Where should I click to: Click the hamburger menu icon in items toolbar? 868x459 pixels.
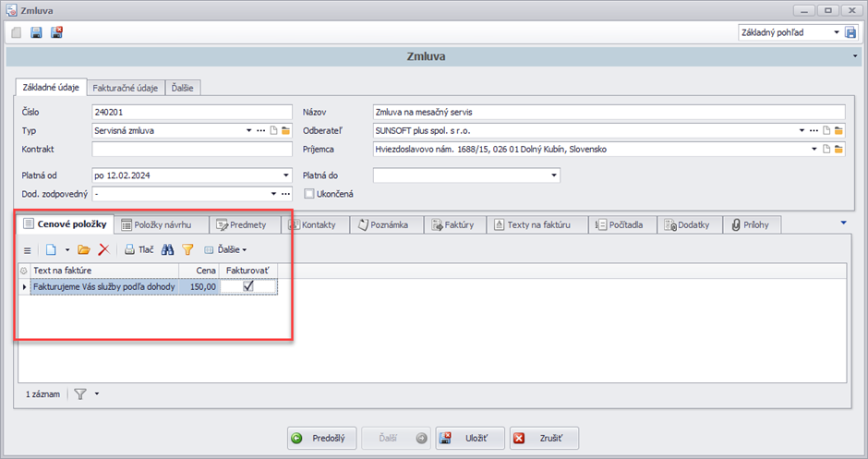pyautogui.click(x=27, y=249)
